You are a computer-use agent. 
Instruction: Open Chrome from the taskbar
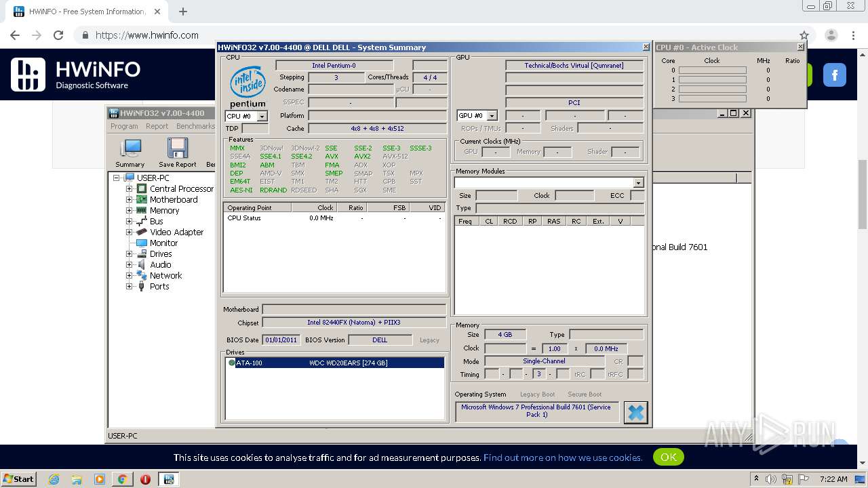pyautogui.click(x=122, y=479)
